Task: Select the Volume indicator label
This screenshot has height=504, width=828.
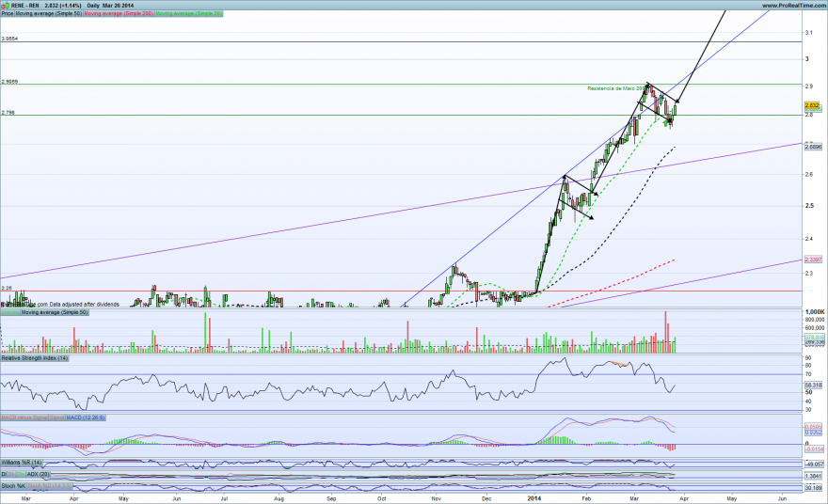Action: pyautogui.click(x=10, y=312)
